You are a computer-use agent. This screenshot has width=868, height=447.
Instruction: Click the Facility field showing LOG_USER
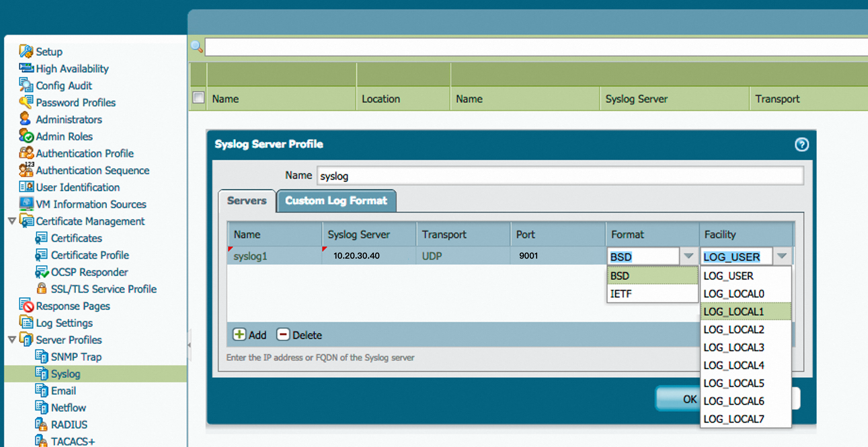(736, 256)
